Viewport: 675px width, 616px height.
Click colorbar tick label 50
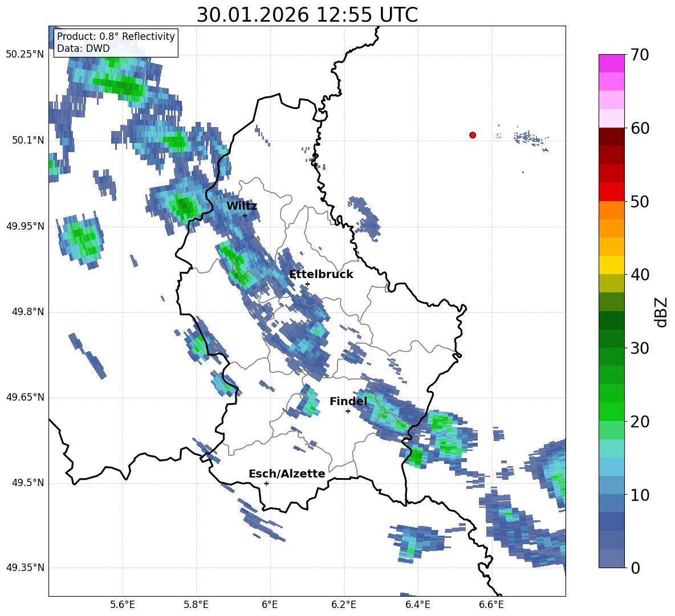[x=639, y=201]
